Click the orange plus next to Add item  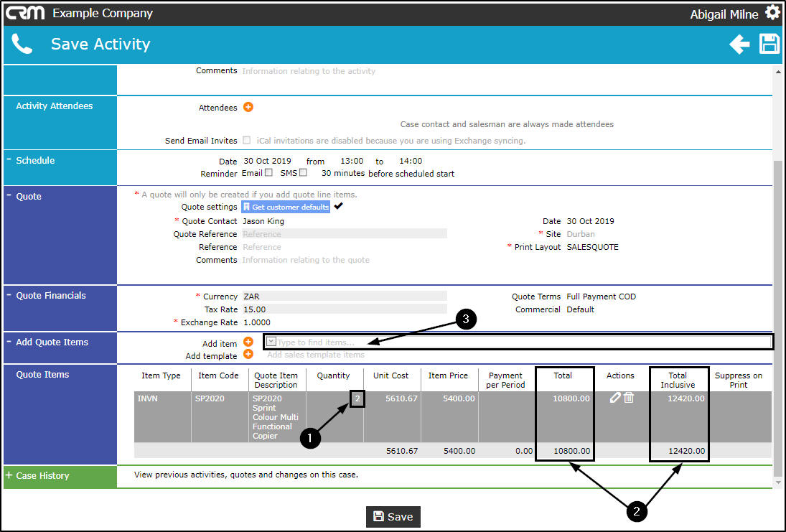[x=248, y=342]
